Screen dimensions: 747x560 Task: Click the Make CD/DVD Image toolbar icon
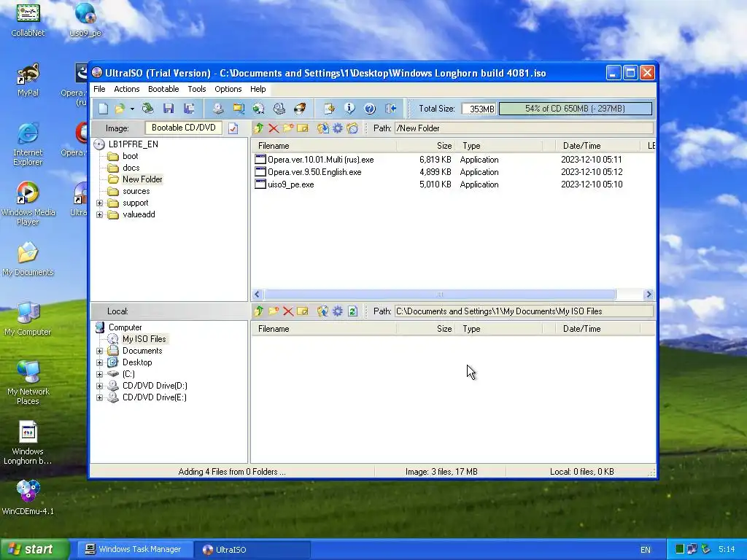tap(218, 109)
